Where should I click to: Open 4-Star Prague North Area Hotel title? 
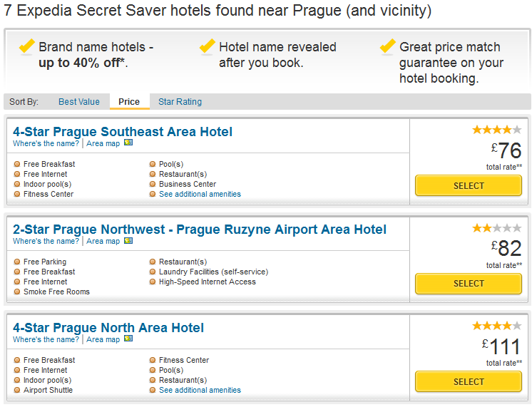[108, 328]
